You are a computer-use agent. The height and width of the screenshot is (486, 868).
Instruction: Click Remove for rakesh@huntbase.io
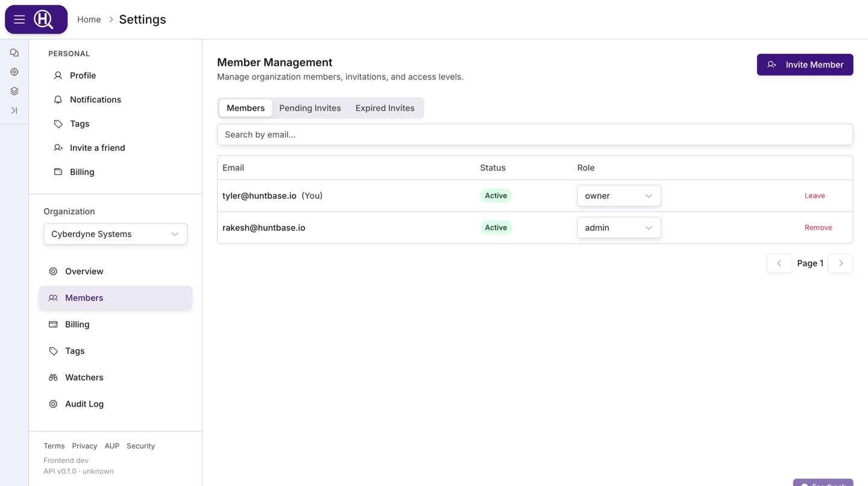click(x=818, y=228)
